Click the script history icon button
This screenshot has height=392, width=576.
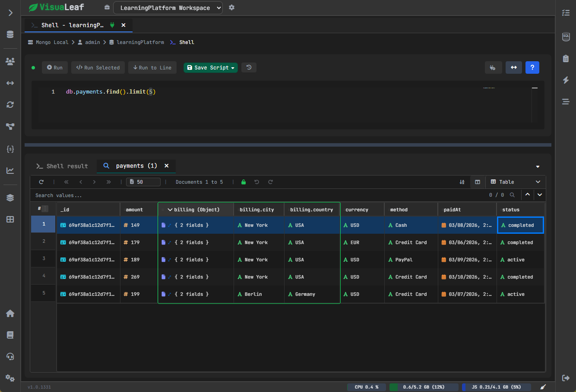point(249,67)
